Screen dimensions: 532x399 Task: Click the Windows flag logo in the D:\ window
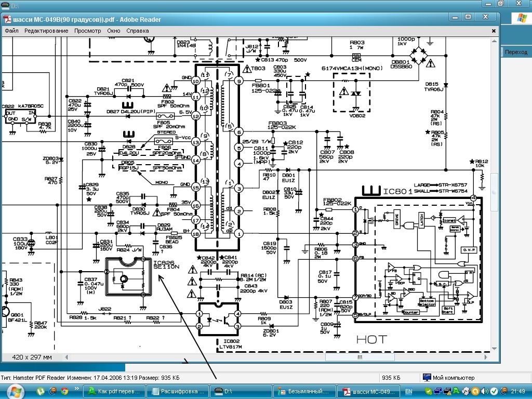pos(522,18)
